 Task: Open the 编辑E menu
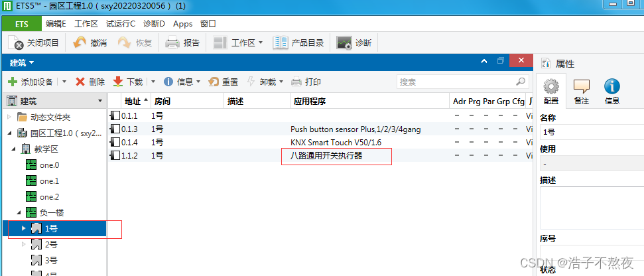point(56,24)
